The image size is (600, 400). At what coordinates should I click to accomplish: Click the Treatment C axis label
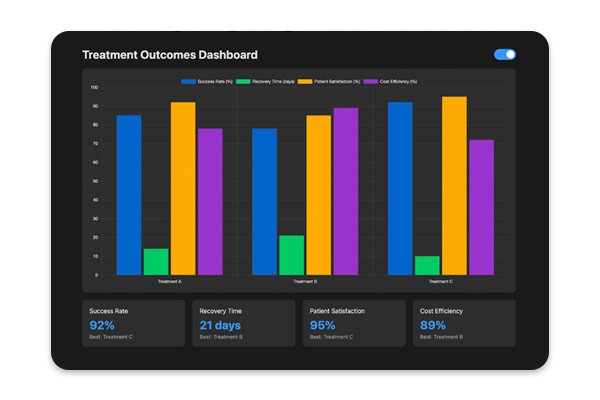(441, 281)
